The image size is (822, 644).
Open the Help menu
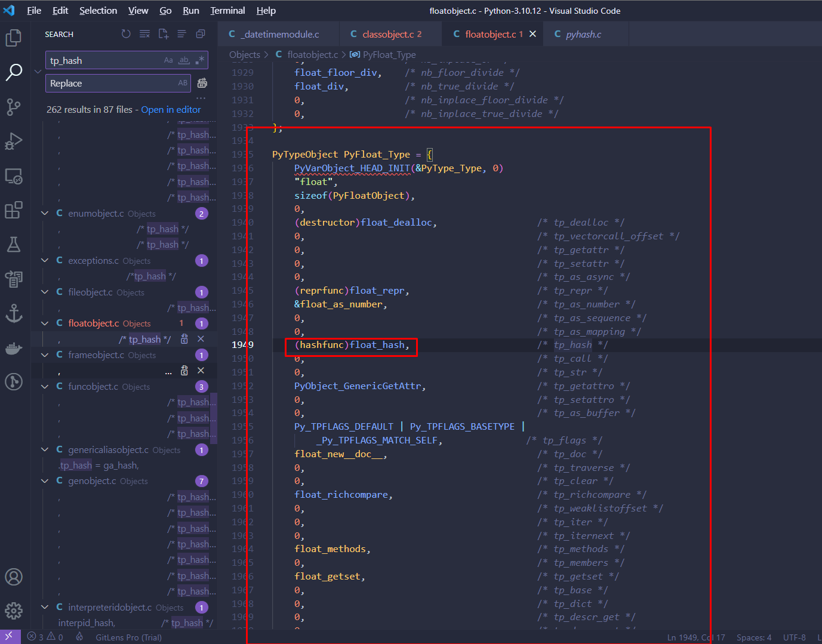click(266, 11)
